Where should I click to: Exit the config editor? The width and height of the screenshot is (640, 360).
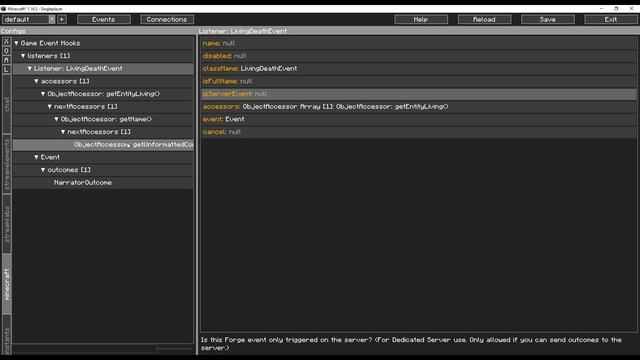(611, 19)
